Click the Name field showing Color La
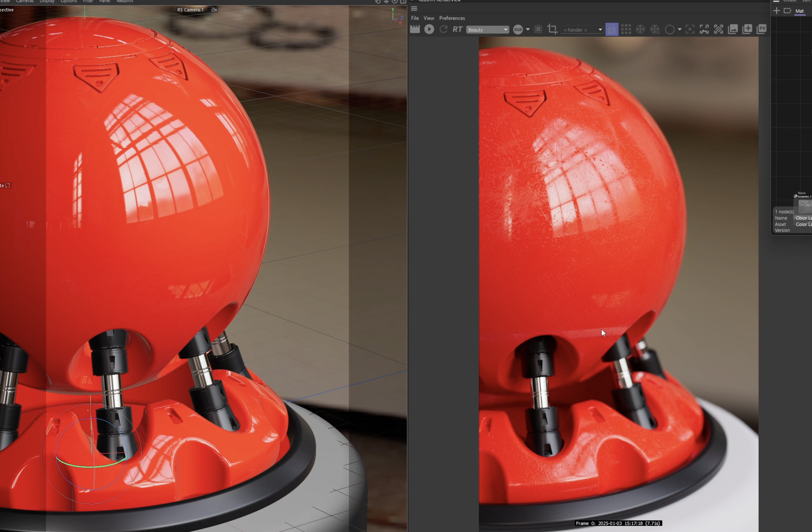This screenshot has height=532, width=812. (x=803, y=218)
